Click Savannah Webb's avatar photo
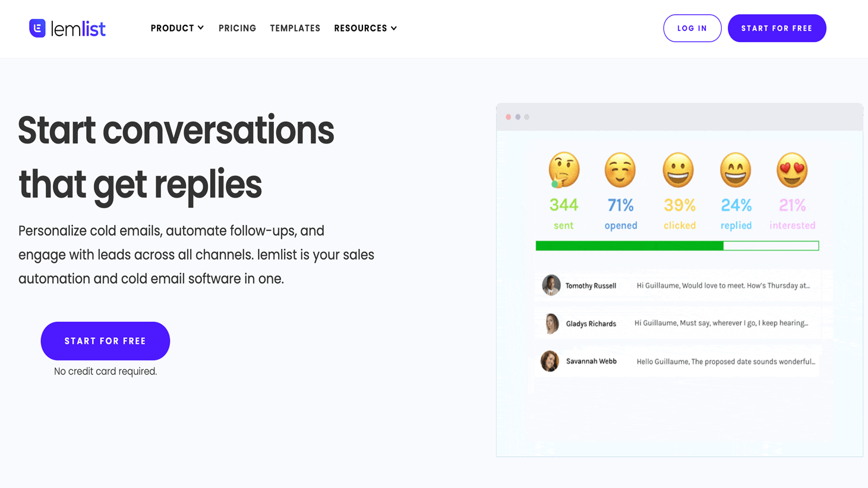The height and width of the screenshot is (488, 868). click(550, 361)
